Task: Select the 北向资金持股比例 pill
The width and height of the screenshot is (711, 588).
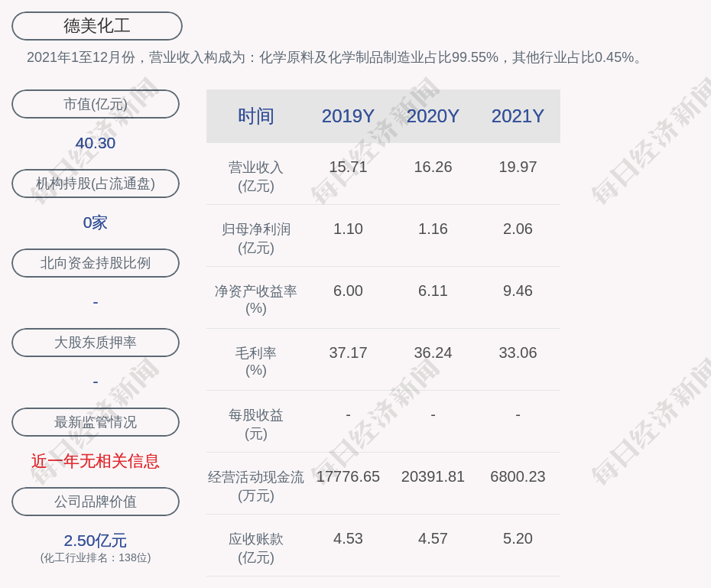Action: click(x=96, y=263)
